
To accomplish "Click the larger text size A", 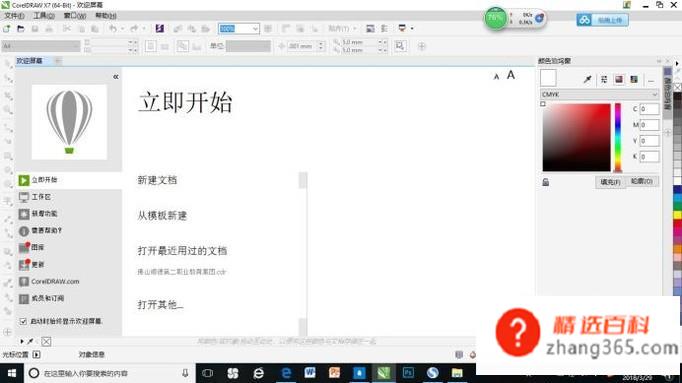I will 511,75.
